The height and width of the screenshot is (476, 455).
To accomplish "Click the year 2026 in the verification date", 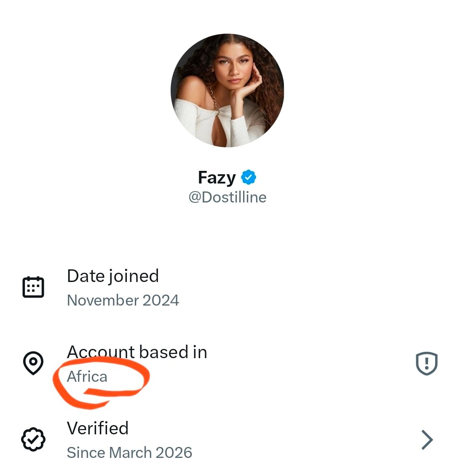I will click(x=174, y=452).
